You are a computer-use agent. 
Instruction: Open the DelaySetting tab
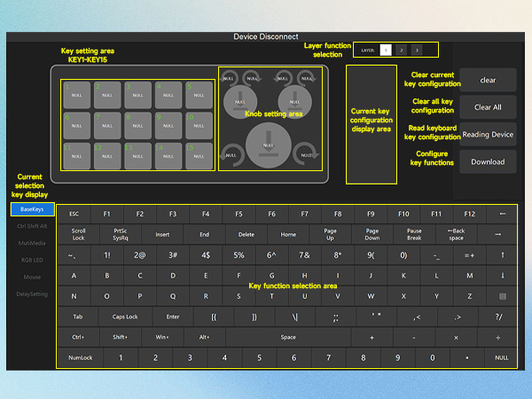click(x=32, y=293)
